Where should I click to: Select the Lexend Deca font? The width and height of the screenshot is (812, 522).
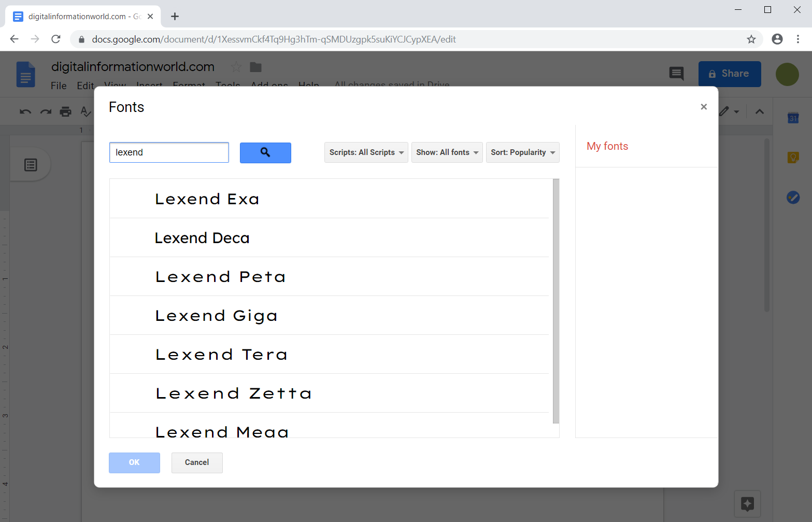[202, 237]
